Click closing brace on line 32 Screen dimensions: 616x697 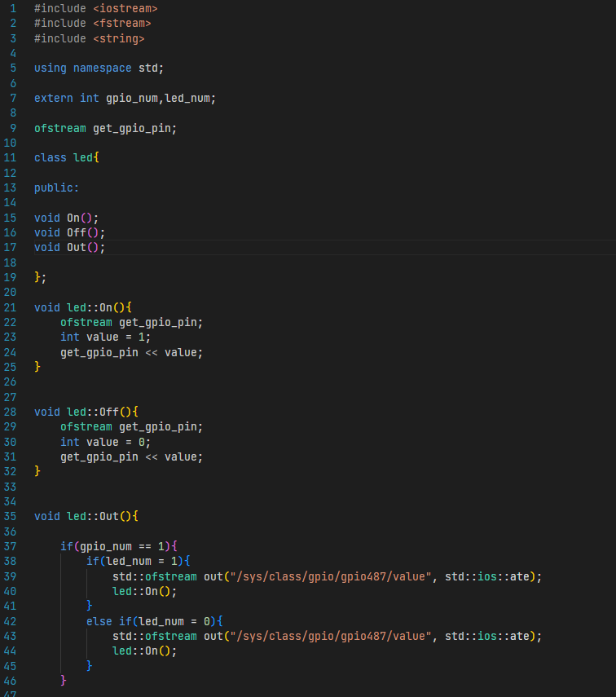(x=37, y=471)
